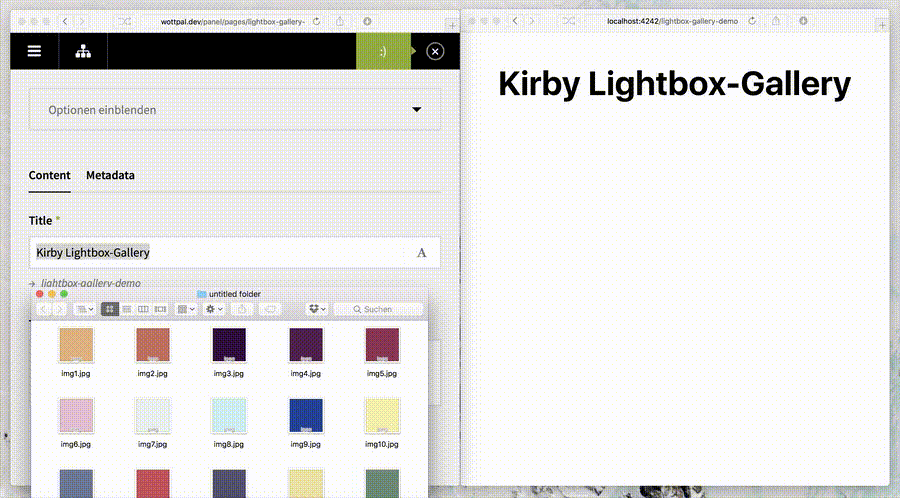The image size is (900, 498).
Task: Switch to the Metadata tab
Action: coord(110,175)
